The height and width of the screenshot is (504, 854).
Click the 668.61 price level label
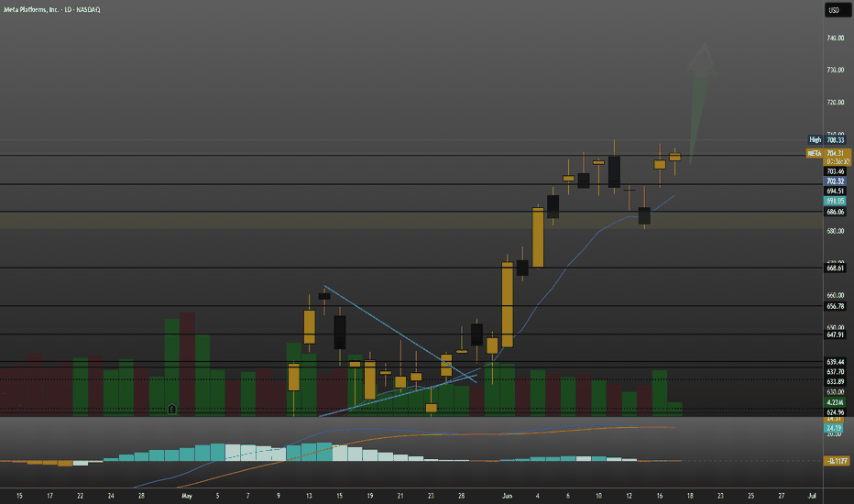(x=836, y=268)
